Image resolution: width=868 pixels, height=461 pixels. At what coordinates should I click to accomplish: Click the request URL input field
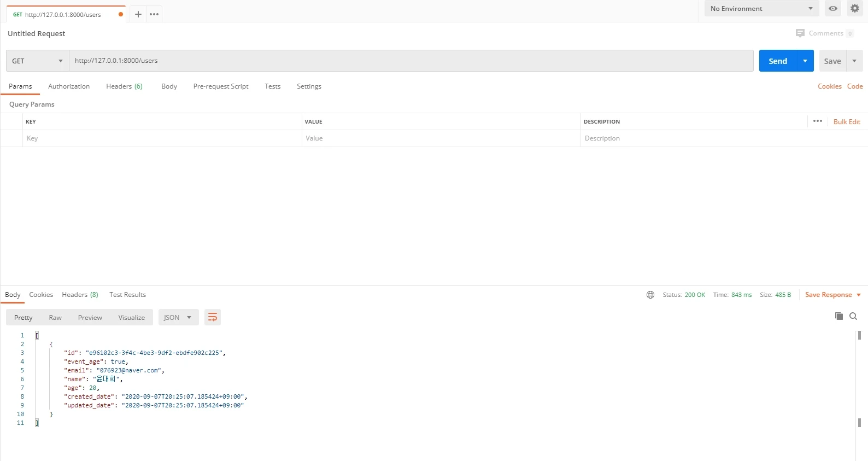(x=410, y=61)
